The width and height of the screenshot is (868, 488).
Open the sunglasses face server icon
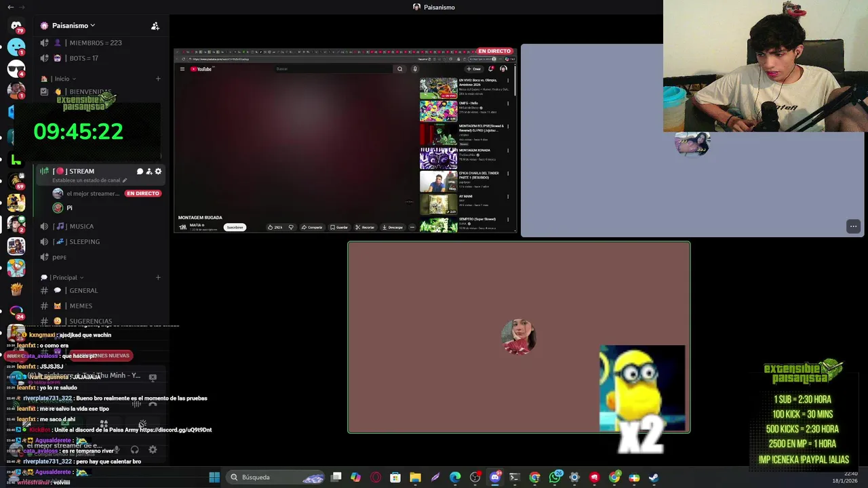point(16,68)
